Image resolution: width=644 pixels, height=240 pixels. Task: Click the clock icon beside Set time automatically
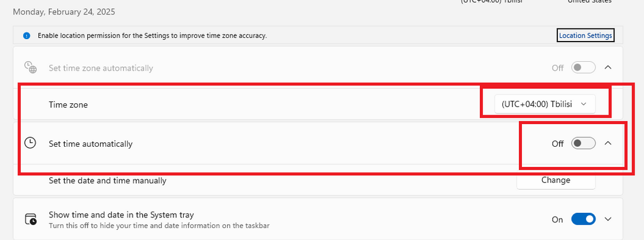coord(30,143)
